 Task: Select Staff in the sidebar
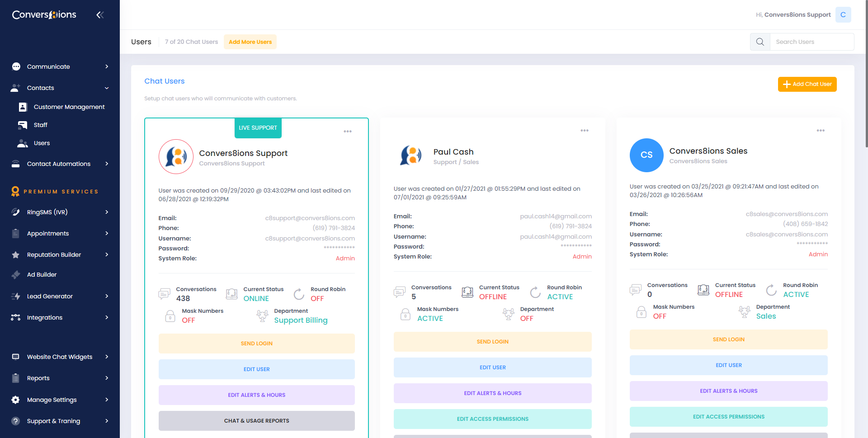click(40, 125)
